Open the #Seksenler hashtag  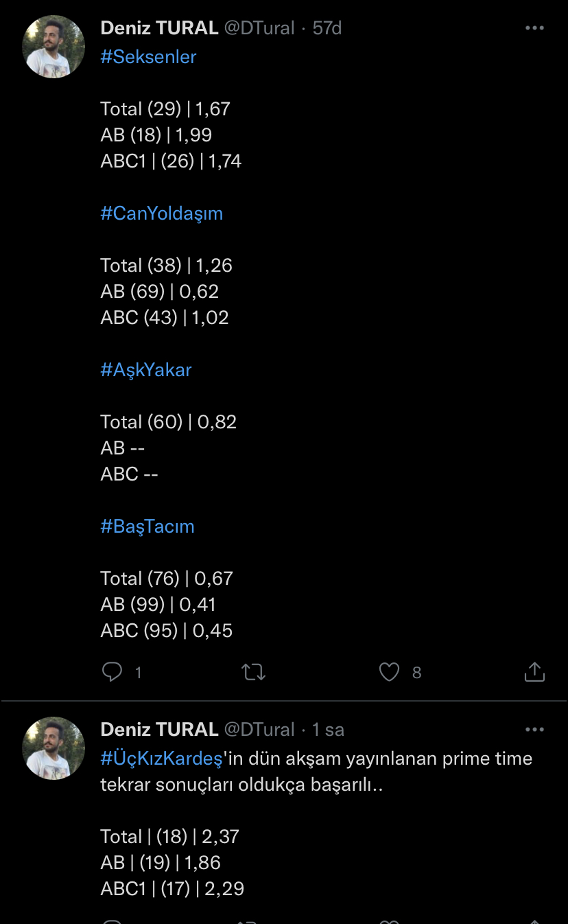(148, 57)
